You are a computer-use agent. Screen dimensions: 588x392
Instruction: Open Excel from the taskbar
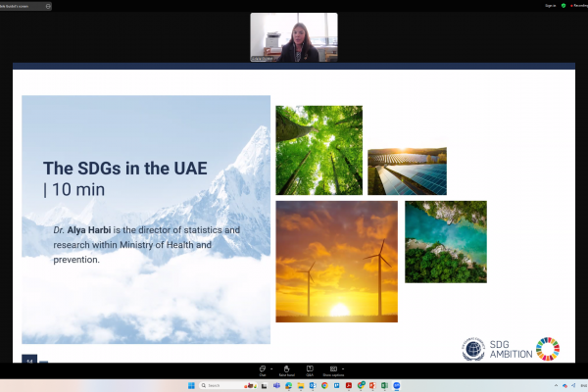pos(384,385)
